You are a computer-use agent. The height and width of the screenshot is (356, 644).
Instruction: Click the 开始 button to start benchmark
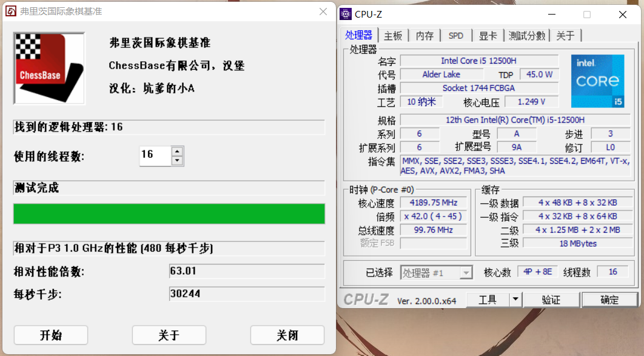(x=51, y=335)
